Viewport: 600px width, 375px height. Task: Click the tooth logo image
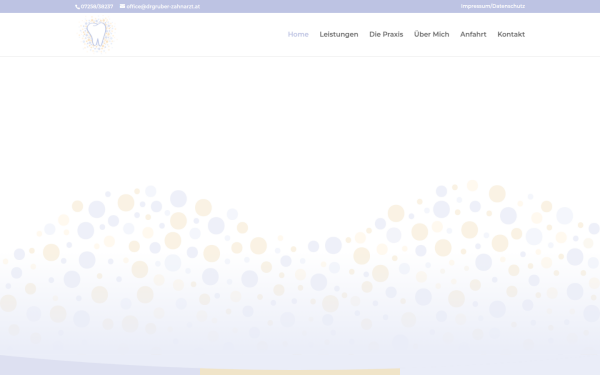point(97,35)
